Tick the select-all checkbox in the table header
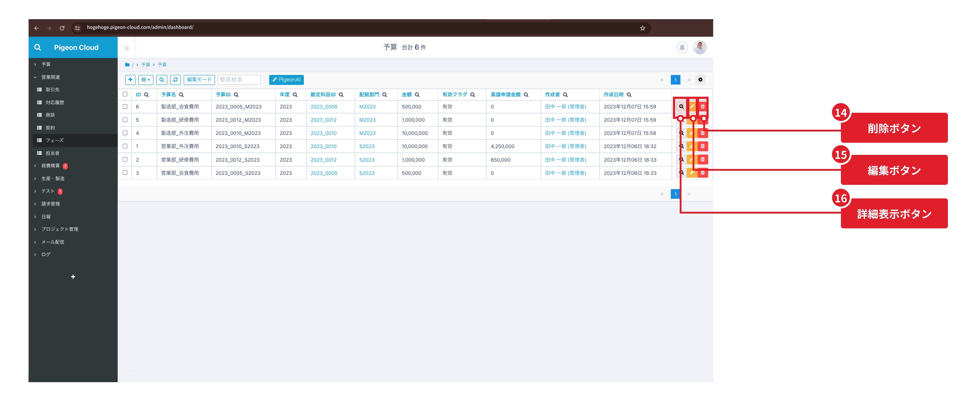Screen dimensions: 980x415 tap(125, 94)
